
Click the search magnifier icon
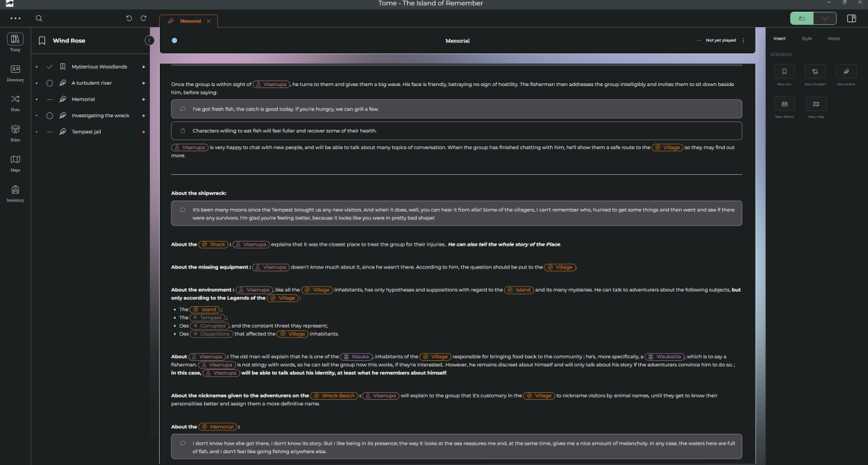39,19
